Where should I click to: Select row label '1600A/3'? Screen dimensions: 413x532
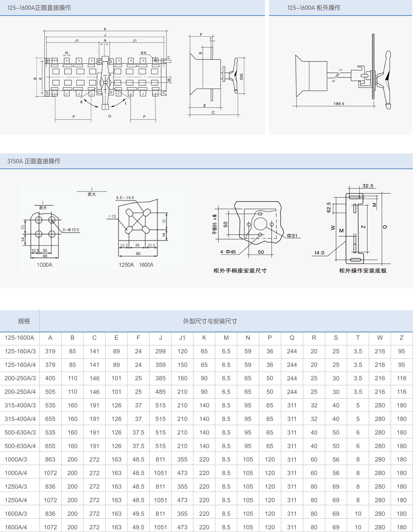[x=16, y=513]
